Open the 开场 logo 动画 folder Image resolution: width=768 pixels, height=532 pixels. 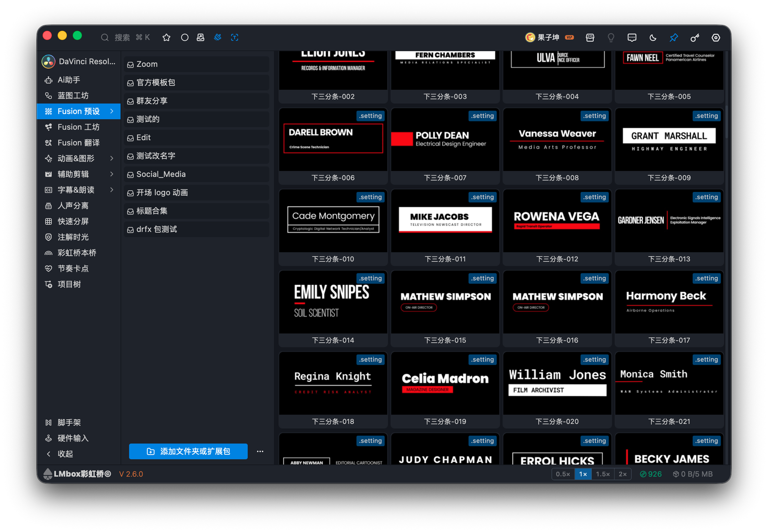click(197, 192)
